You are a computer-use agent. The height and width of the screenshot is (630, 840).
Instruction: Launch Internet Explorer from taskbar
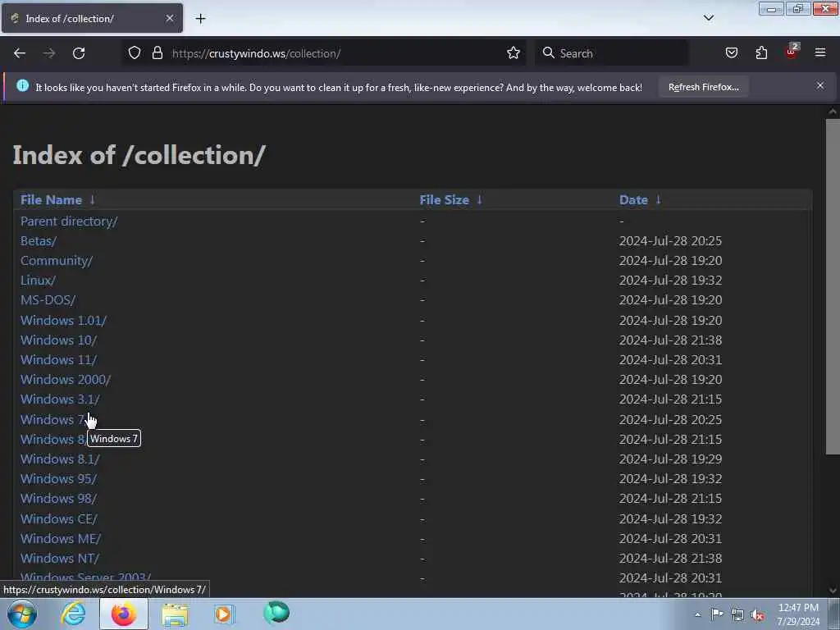pyautogui.click(x=73, y=614)
